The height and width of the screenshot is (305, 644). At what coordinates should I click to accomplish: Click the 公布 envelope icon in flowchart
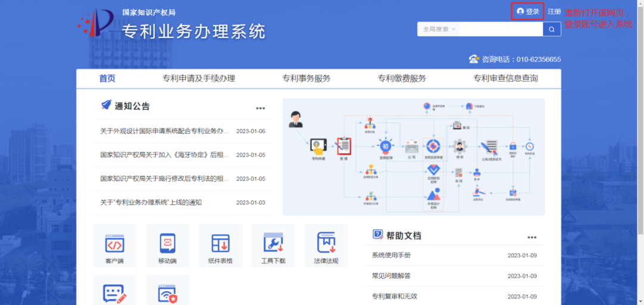point(411,147)
